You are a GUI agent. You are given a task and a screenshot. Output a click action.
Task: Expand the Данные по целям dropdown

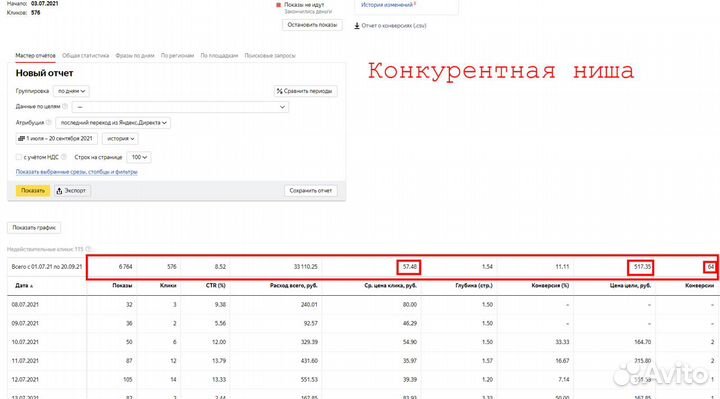pyautogui.click(x=180, y=107)
